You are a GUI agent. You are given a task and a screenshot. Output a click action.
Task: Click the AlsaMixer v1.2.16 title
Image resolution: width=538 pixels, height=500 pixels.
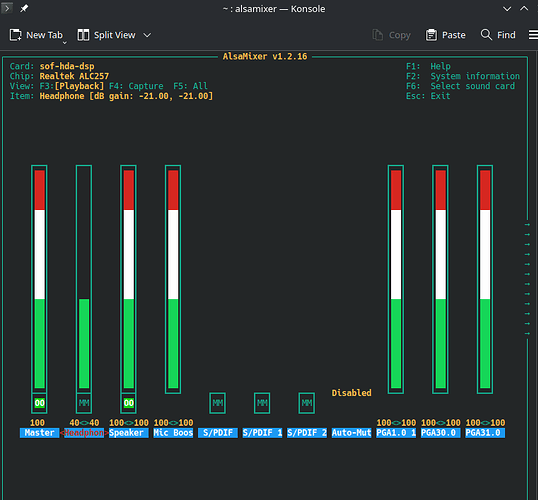(265, 56)
